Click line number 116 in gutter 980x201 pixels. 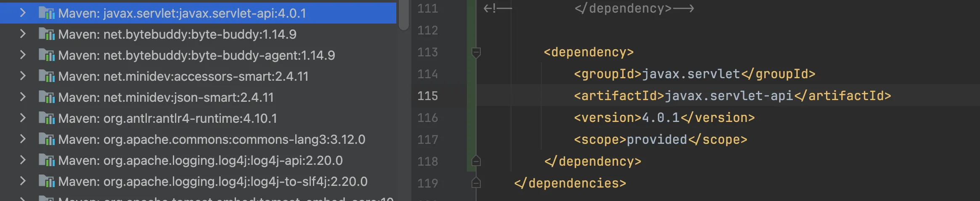pos(427,118)
